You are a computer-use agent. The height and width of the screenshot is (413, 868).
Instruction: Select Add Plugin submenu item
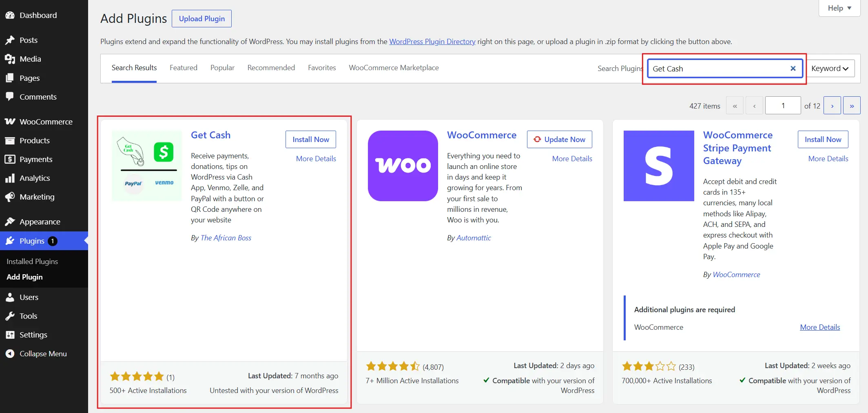pyautogui.click(x=24, y=277)
